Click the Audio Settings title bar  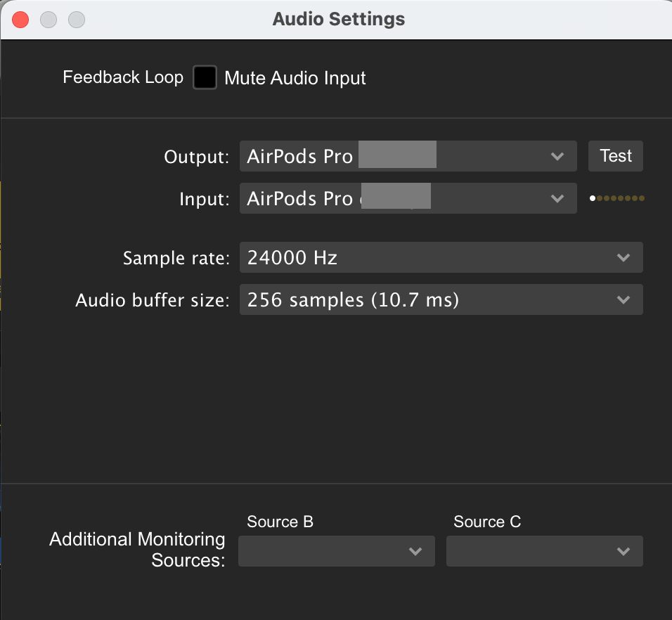point(338,19)
